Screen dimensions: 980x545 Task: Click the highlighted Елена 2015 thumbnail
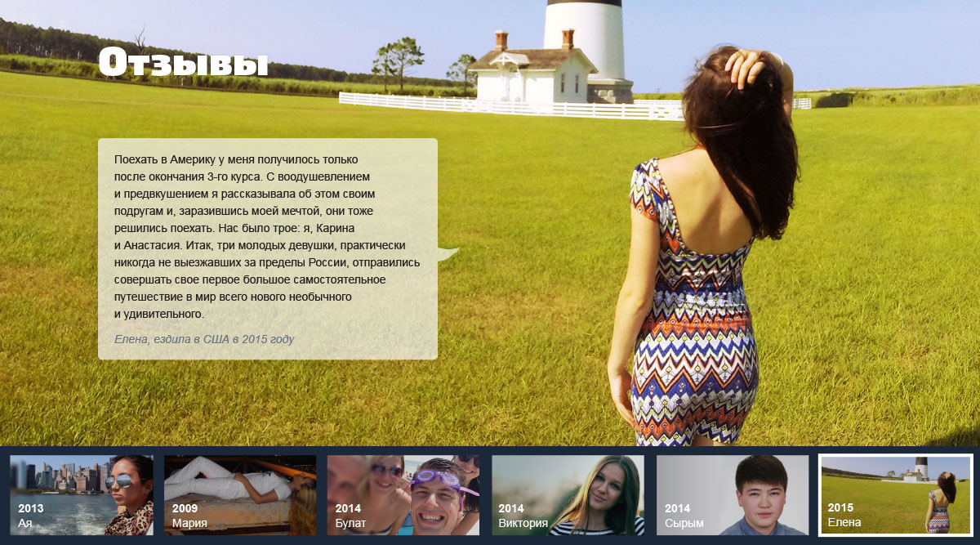[x=895, y=494]
